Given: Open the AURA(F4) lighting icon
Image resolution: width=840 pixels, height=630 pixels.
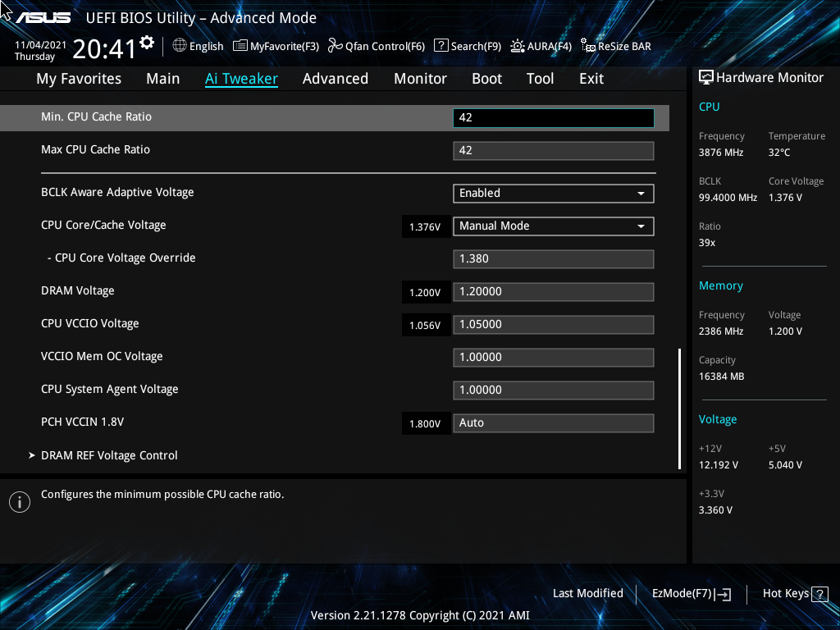Looking at the screenshot, I should pos(517,46).
